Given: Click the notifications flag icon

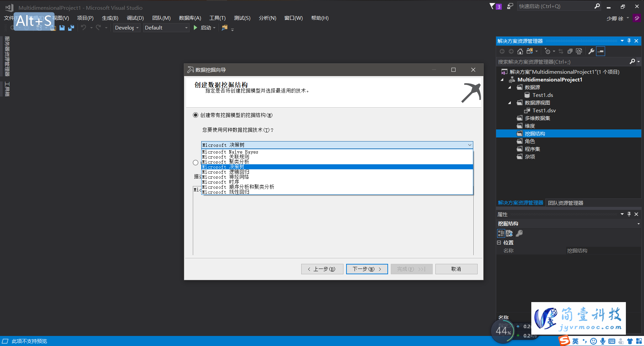Looking at the screenshot, I should pos(492,6).
